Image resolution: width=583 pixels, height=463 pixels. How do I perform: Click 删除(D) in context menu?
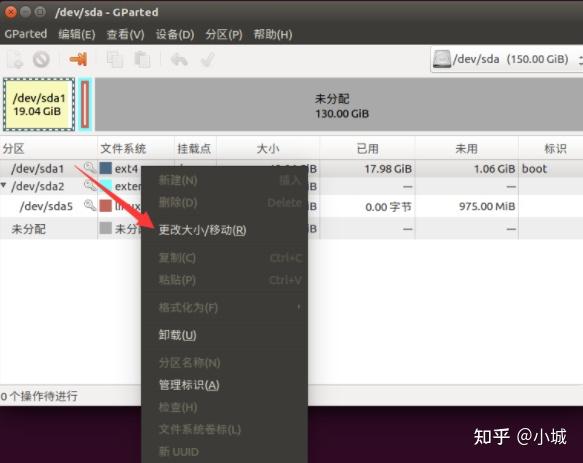(x=225, y=203)
